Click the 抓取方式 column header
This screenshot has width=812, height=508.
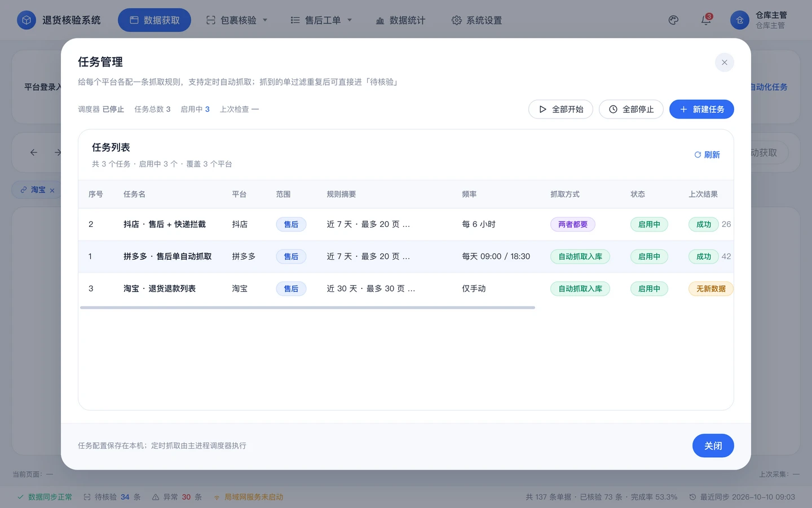[x=565, y=194]
